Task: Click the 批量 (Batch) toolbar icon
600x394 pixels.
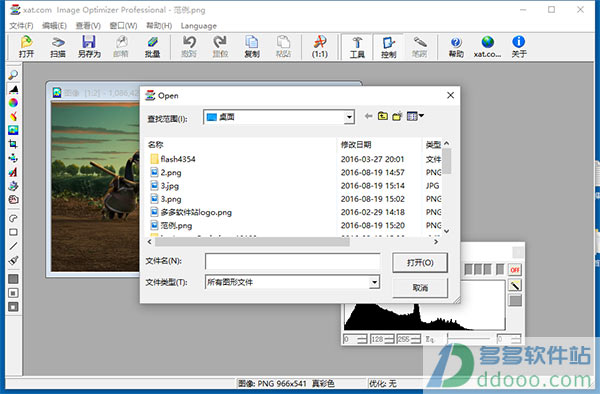Action: tap(152, 47)
